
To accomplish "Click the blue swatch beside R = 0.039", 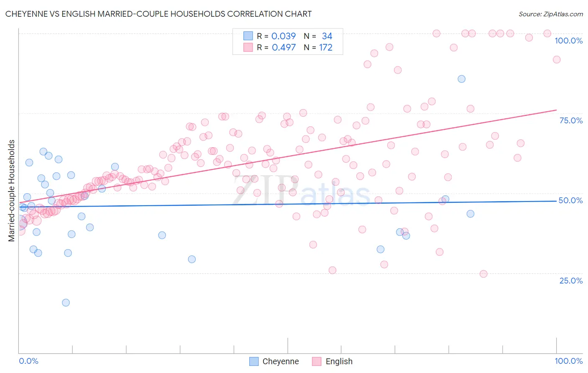I will [x=248, y=36].
